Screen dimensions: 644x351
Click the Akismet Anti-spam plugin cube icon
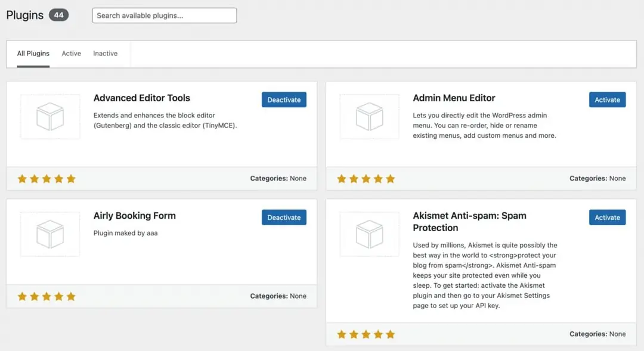[x=369, y=234]
